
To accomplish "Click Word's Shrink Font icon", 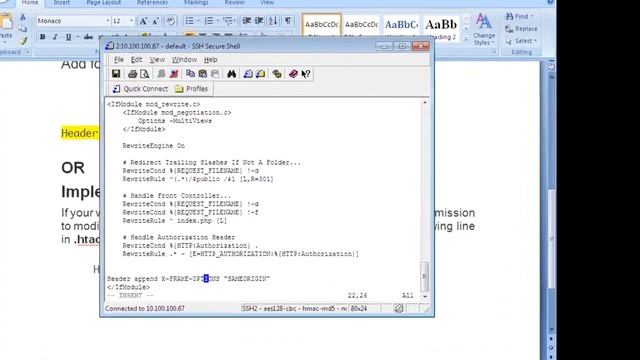I will [x=156, y=21].
